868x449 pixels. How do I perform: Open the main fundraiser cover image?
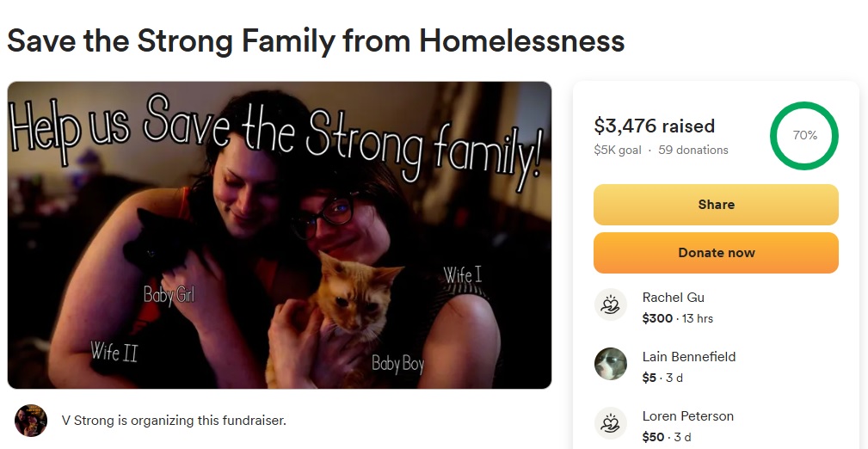[280, 235]
